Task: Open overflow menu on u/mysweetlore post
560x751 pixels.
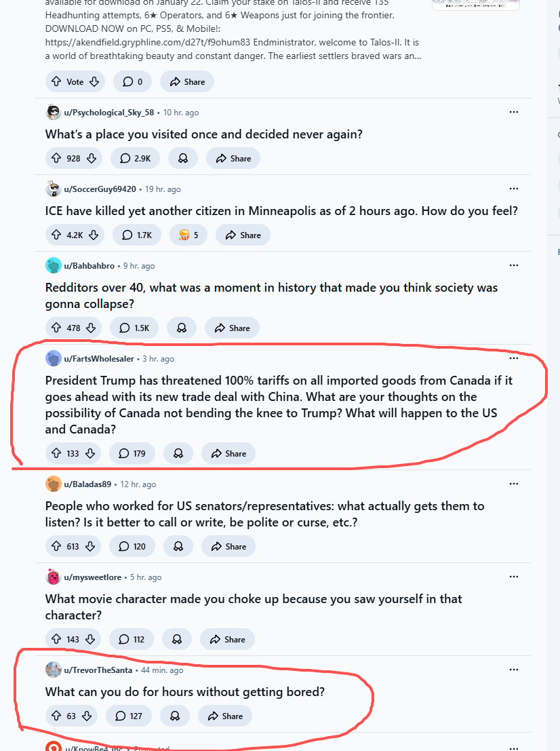Action: (513, 577)
